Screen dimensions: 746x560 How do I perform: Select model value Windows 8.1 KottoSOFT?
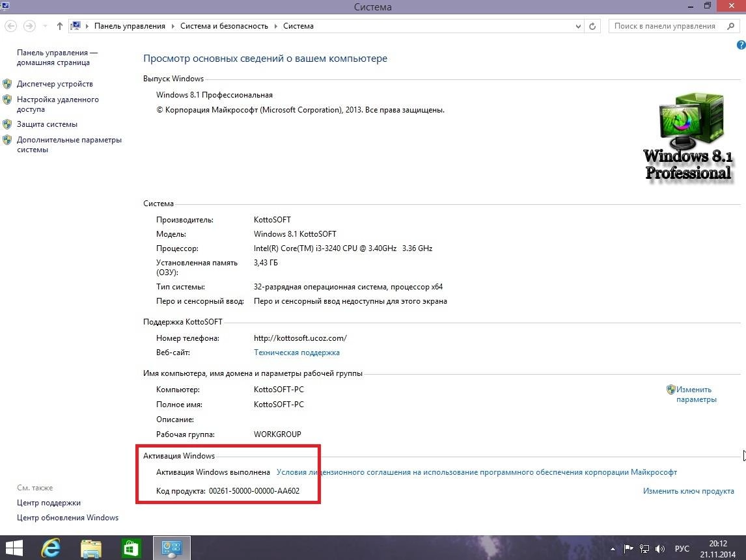295,234
